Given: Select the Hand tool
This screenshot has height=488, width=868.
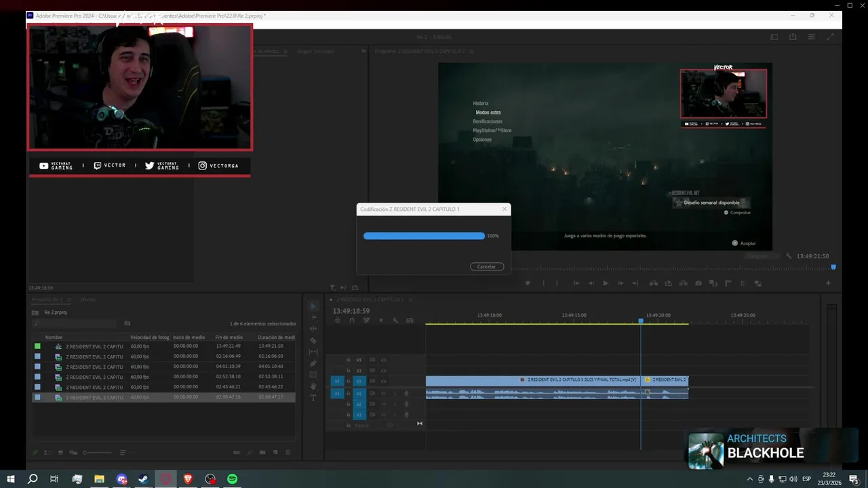Looking at the screenshot, I should tap(313, 386).
